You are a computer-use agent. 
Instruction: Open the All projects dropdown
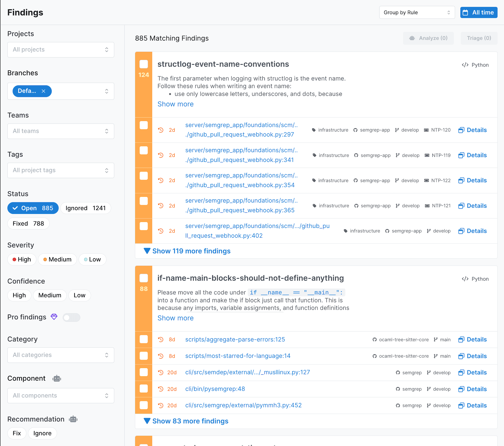click(61, 50)
